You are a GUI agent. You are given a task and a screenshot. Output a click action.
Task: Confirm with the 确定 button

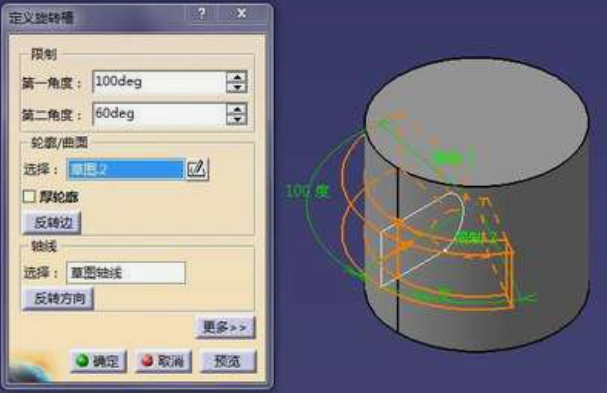coord(98,361)
